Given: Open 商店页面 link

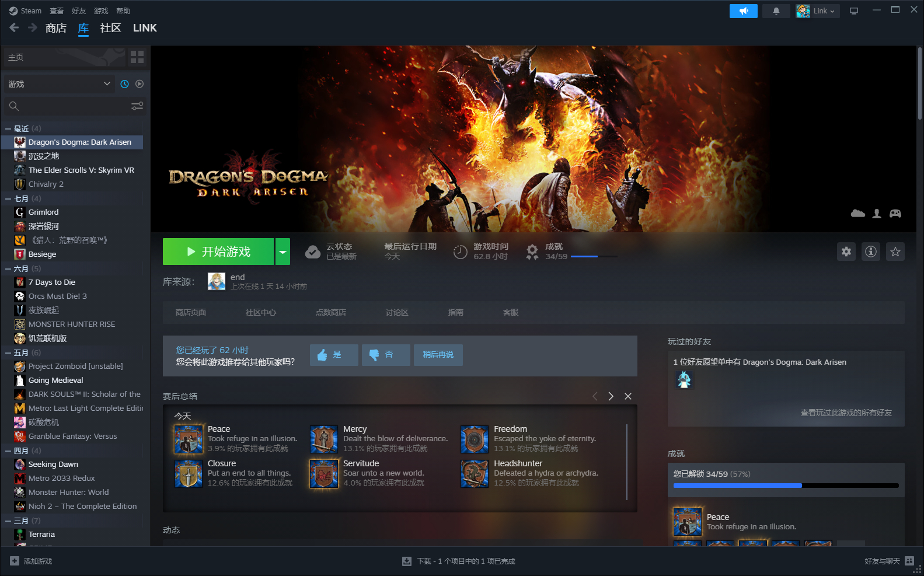Looking at the screenshot, I should coord(191,312).
